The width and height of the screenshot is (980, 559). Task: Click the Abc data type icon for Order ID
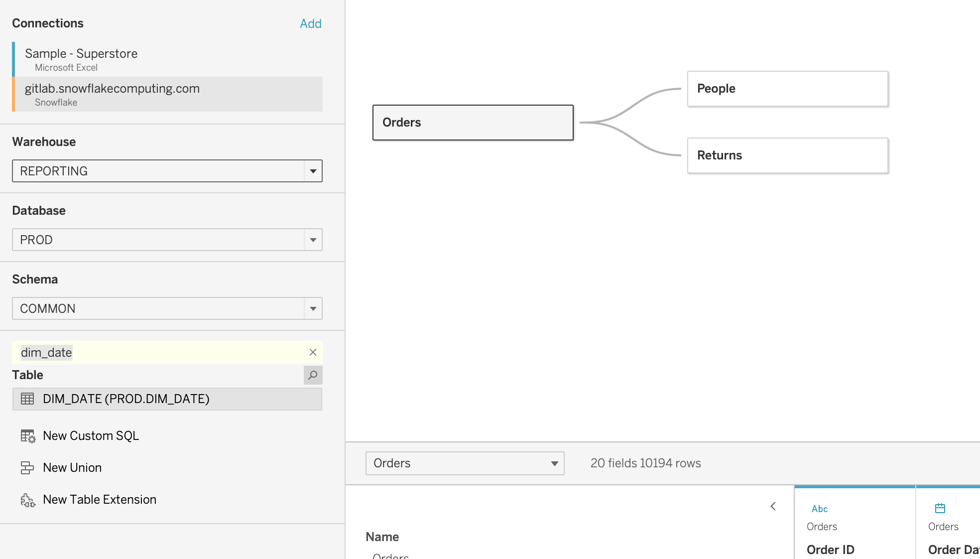[x=820, y=509]
